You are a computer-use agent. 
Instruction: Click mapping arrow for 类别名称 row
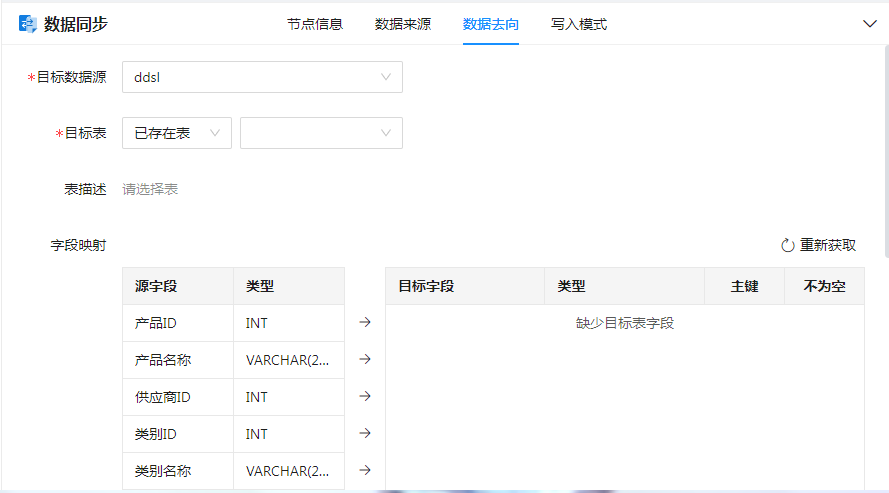click(x=365, y=470)
